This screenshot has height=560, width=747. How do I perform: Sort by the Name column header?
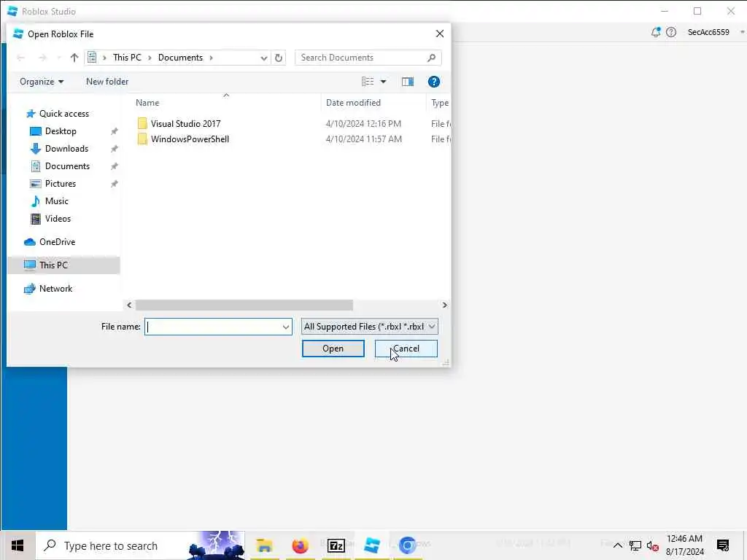147,102
